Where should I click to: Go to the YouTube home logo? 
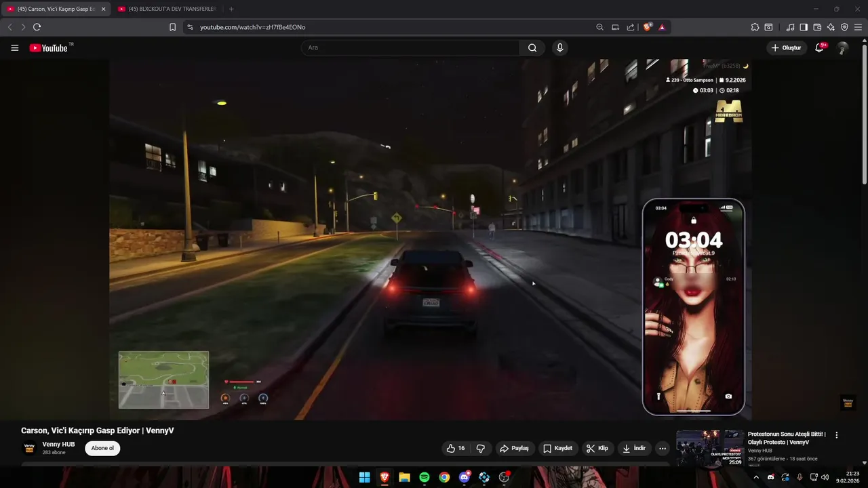tap(49, 47)
